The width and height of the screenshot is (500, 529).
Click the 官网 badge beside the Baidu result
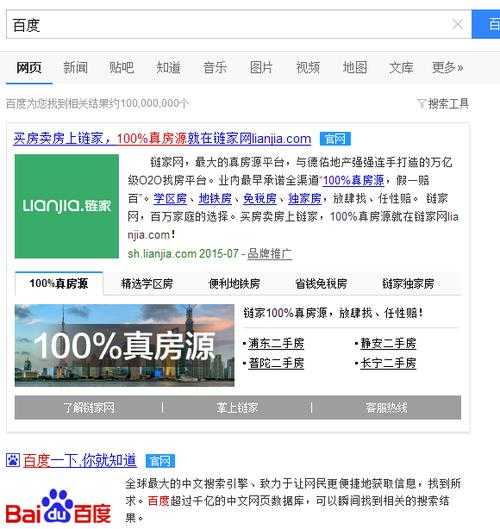[x=160, y=461]
